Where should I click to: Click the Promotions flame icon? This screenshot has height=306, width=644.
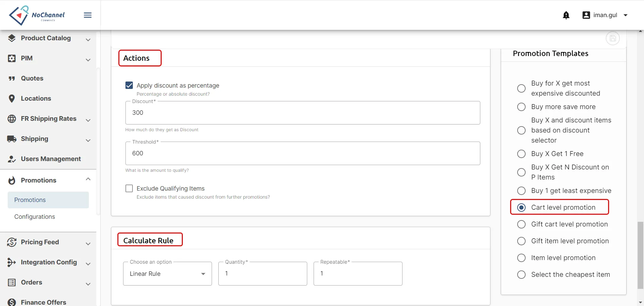click(12, 180)
